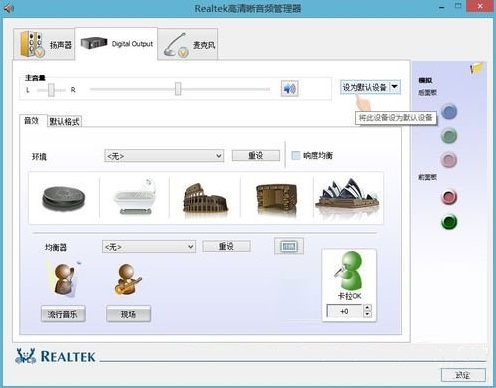Open the 均衡器 equalizer dropdown
496x388 pixels.
(x=149, y=247)
